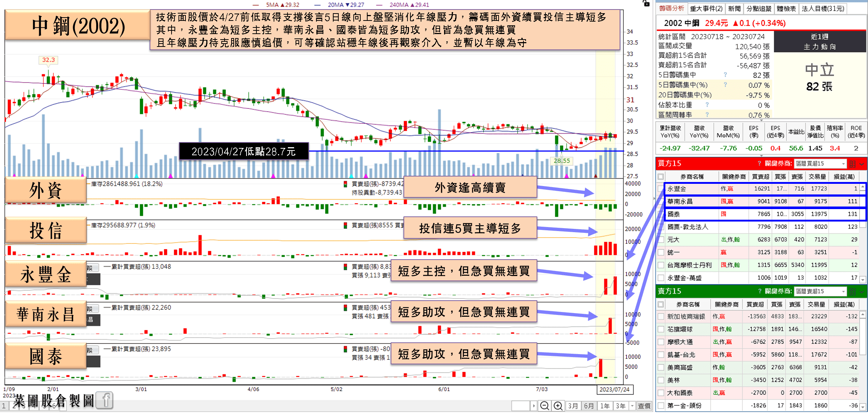Screen dimensions: 868x420
Task: Click scroll-up arrow of 賣方15 list
Action: pyautogui.click(x=863, y=315)
